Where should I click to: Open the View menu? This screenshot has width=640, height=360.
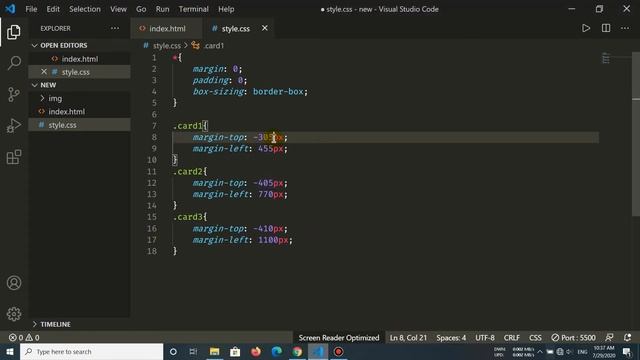coord(118,9)
